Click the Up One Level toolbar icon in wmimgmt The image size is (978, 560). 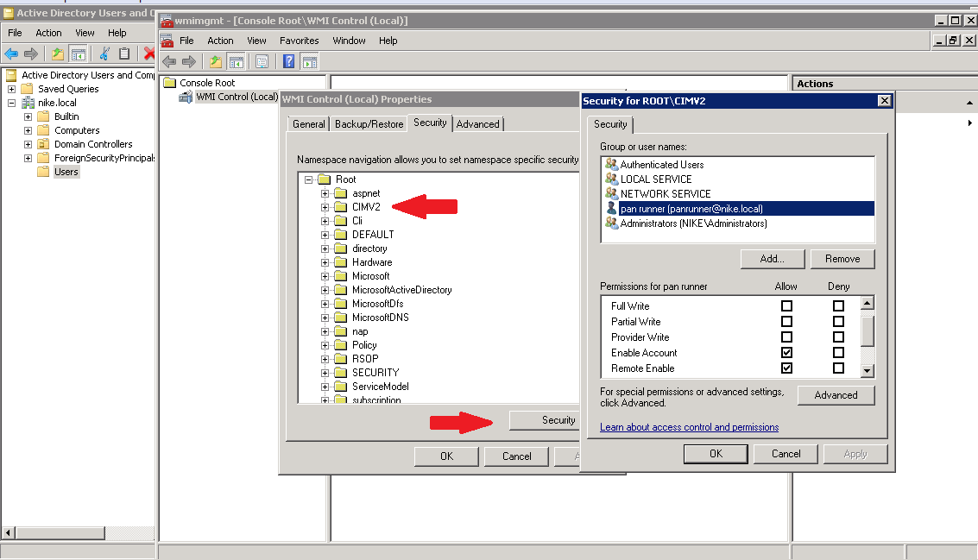tap(217, 61)
